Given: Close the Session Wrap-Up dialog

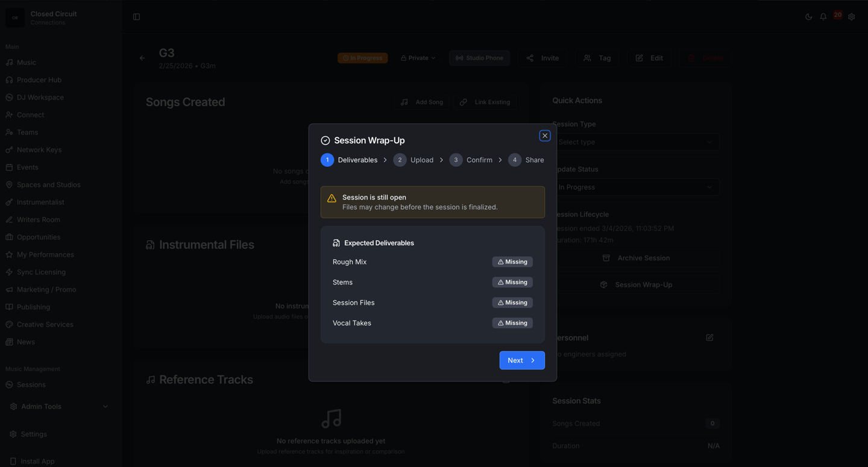Looking at the screenshot, I should 545,136.
